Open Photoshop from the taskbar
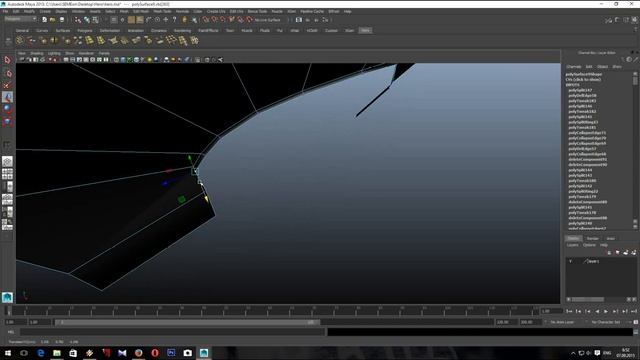The height and width of the screenshot is (360, 640). pos(171,353)
